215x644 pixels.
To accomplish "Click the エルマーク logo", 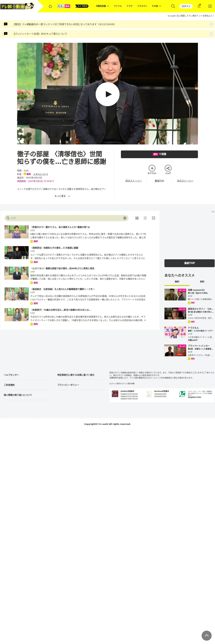I will tap(182, 394).
